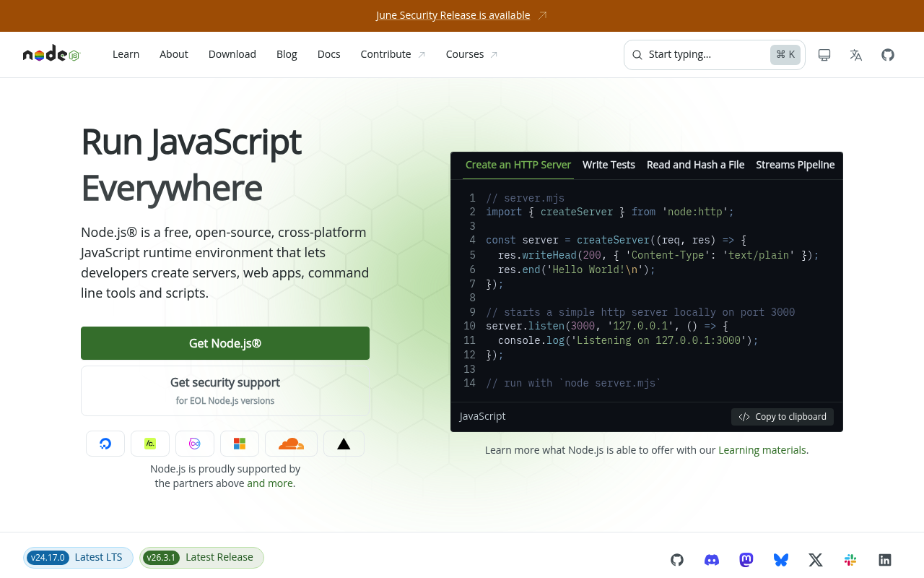Open the GitHub icon in the top navigation
The width and height of the screenshot is (924, 578).
(x=888, y=55)
